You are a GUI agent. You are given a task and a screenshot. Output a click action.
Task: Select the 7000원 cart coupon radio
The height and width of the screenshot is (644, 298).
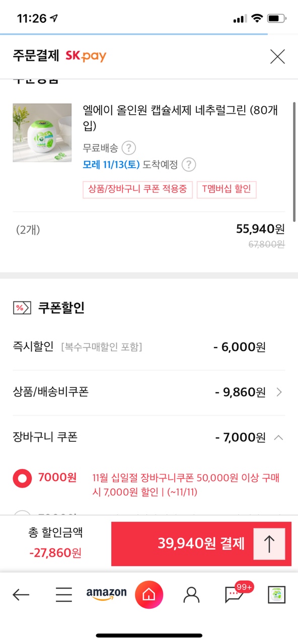[x=22, y=478]
